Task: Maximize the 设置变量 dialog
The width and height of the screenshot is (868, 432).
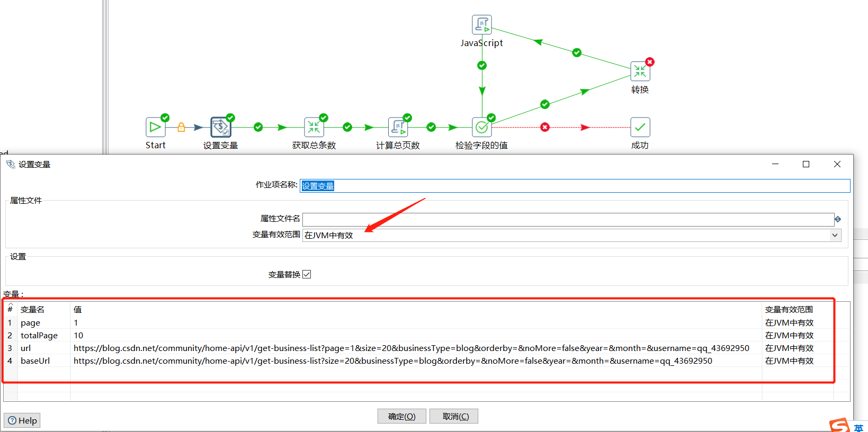Action: click(806, 164)
